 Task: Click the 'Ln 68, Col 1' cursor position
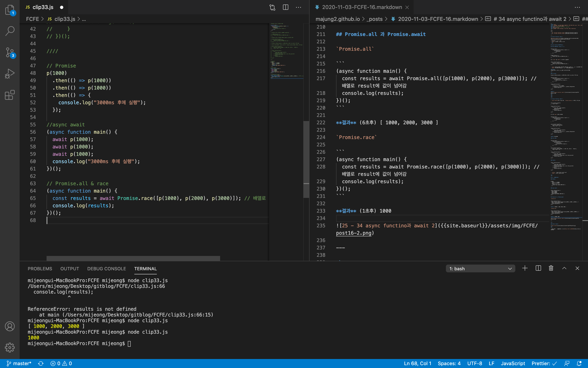point(418,363)
